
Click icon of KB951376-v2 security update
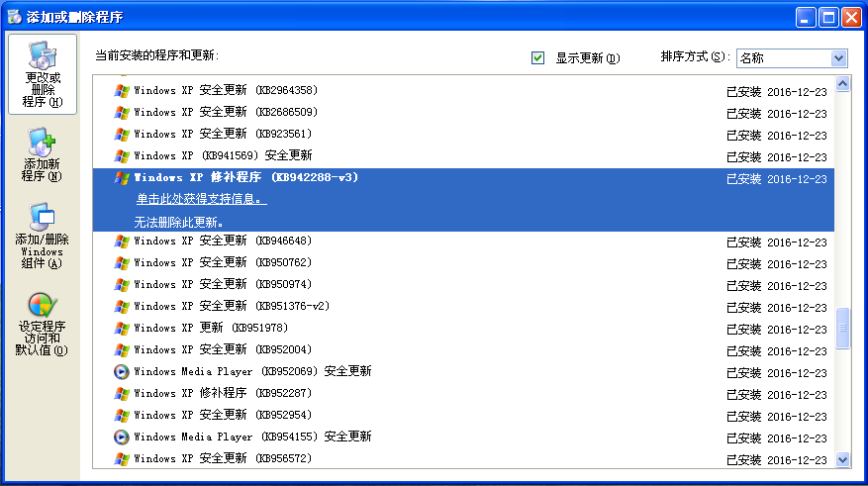tap(121, 307)
